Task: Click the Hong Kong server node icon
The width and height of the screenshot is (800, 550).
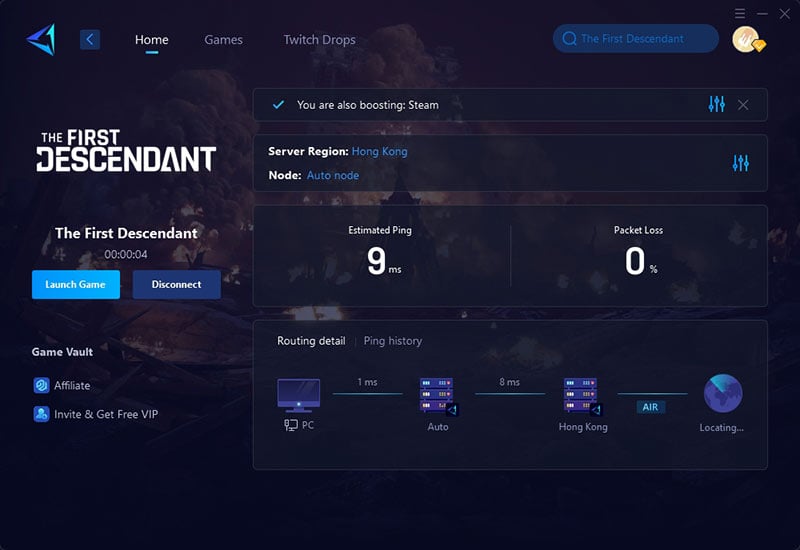Action: click(583, 396)
